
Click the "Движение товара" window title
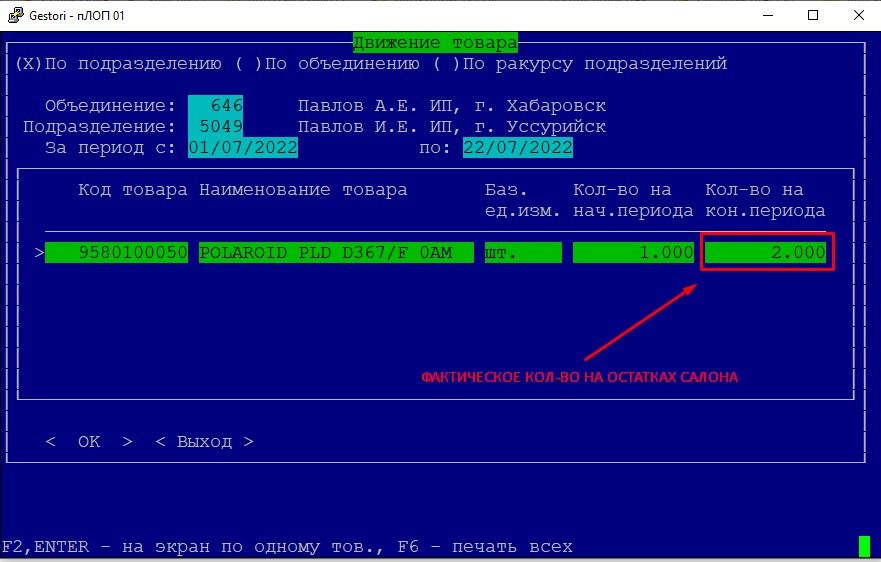pyautogui.click(x=435, y=43)
